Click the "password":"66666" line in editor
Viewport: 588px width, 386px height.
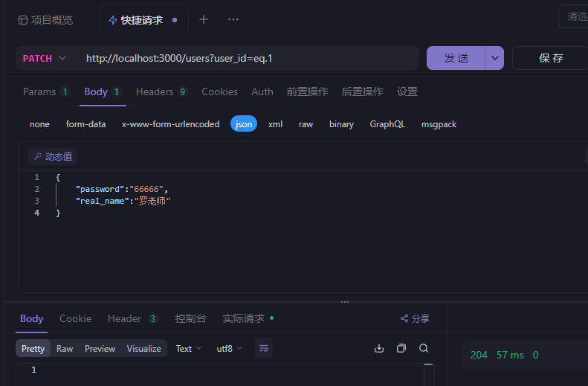click(122, 189)
